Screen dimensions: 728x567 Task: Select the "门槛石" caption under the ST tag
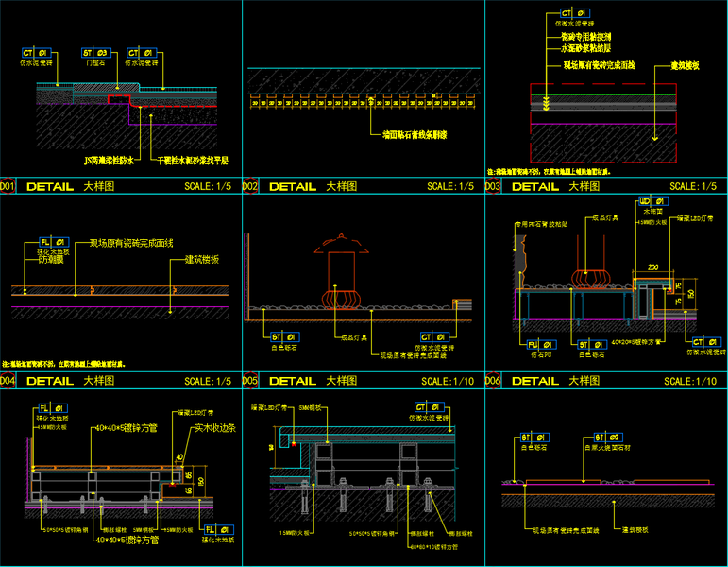point(95,62)
